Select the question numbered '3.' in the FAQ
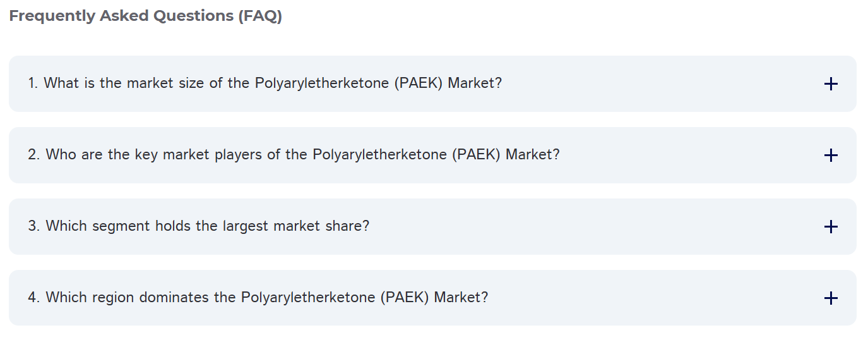Screen dimensions: 868x342 coord(199,226)
